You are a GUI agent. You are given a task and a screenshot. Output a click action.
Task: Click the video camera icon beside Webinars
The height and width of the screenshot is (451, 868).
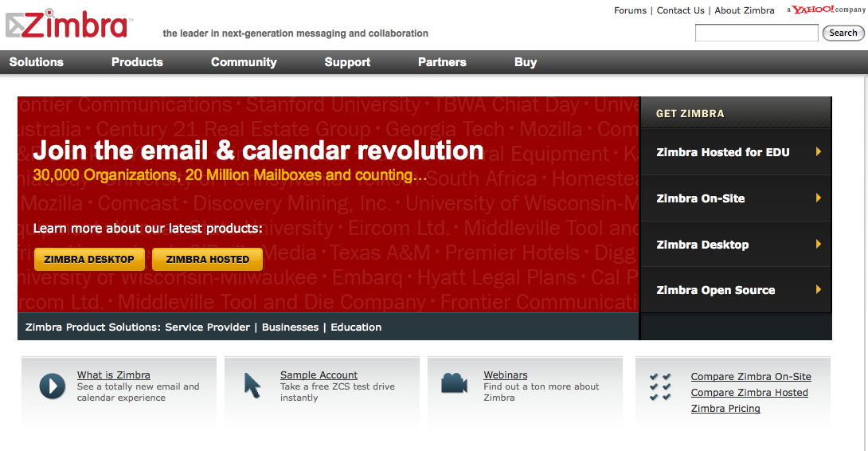454,382
